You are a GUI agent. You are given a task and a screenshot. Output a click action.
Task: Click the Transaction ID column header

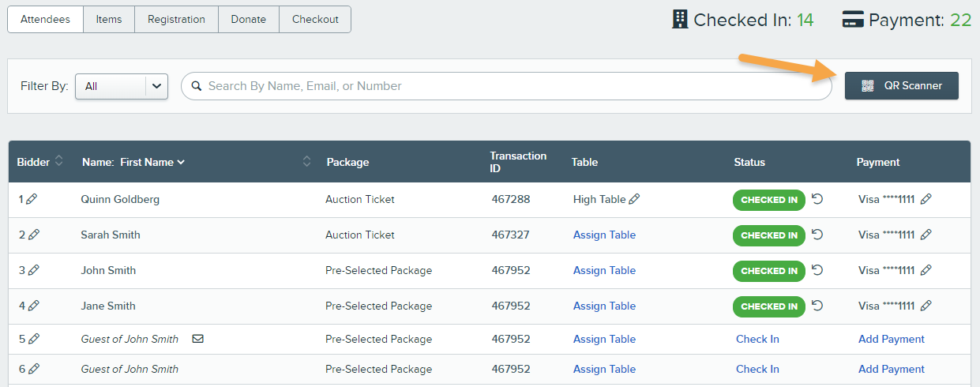518,162
